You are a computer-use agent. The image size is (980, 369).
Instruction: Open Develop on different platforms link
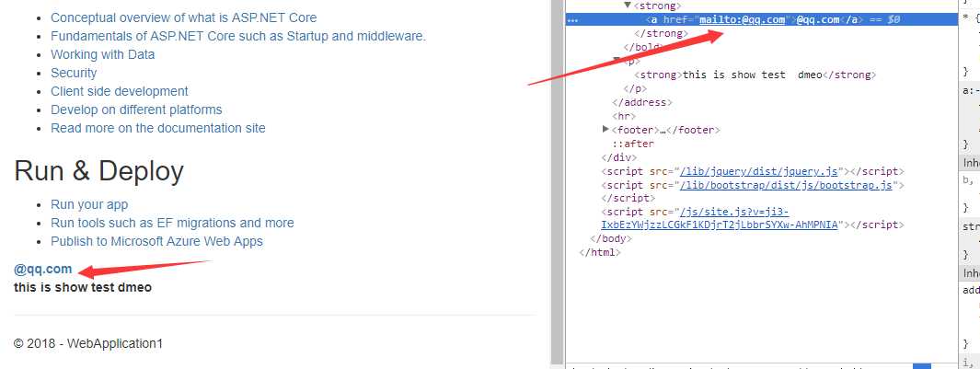(x=136, y=110)
